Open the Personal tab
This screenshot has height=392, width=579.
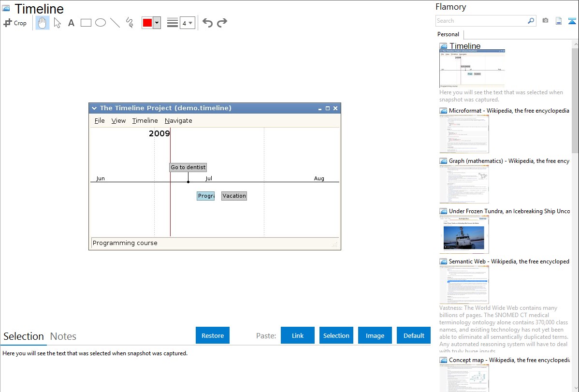click(448, 34)
